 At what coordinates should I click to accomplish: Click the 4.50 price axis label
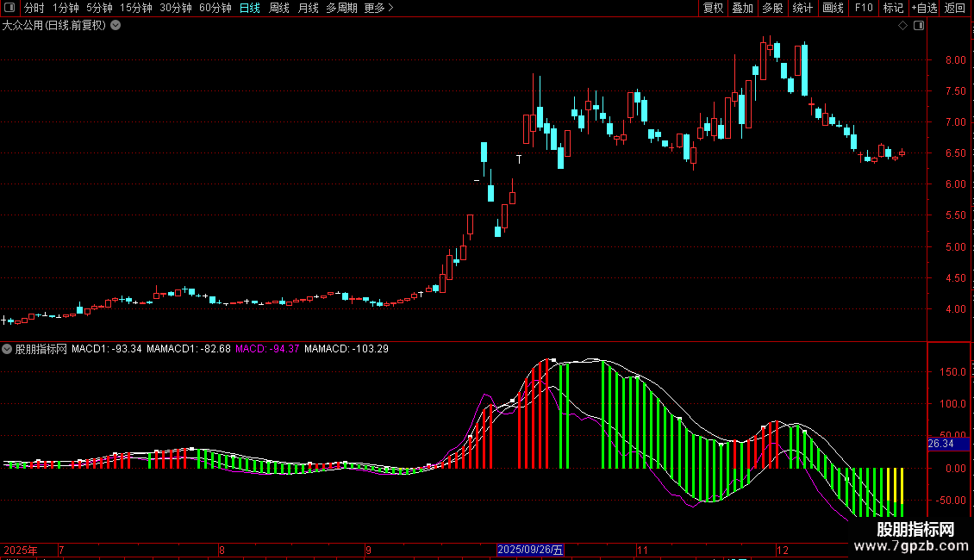pyautogui.click(x=956, y=278)
